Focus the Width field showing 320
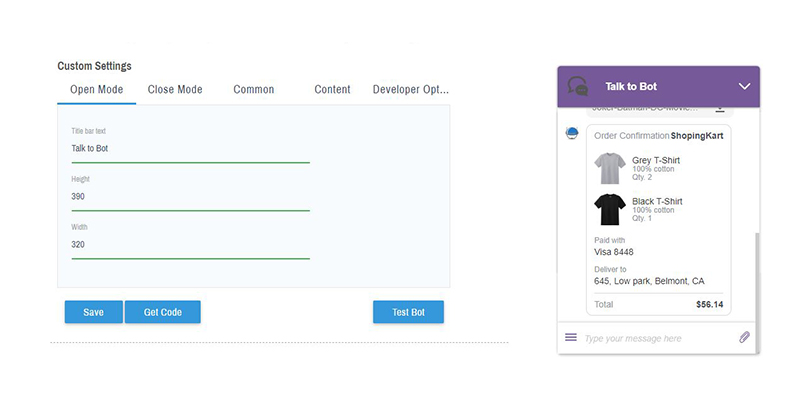The height and width of the screenshot is (400, 800). point(190,245)
